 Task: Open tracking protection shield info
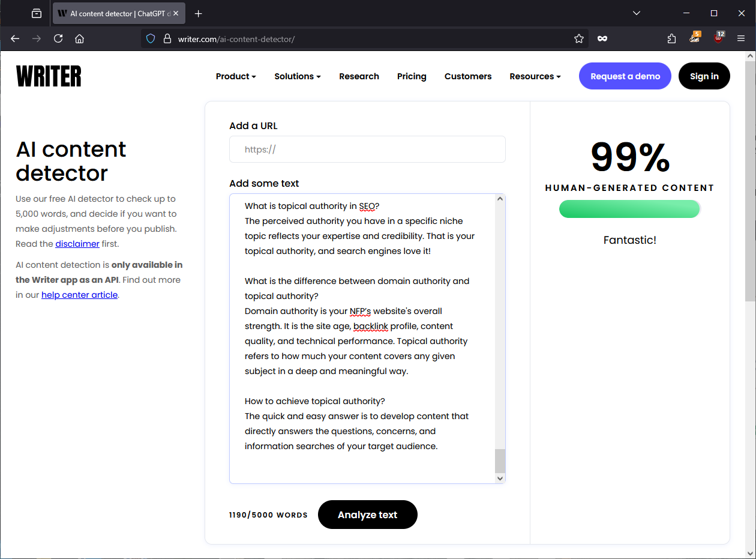[x=151, y=38]
